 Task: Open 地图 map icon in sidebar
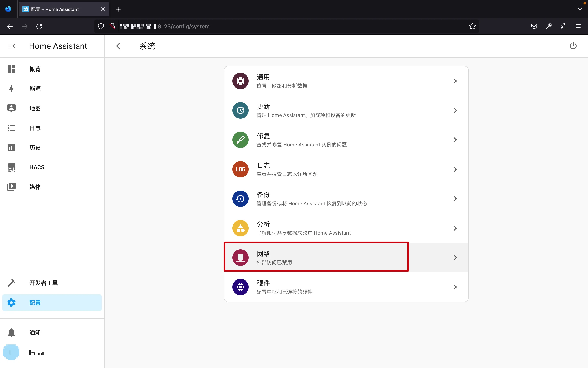(x=11, y=108)
